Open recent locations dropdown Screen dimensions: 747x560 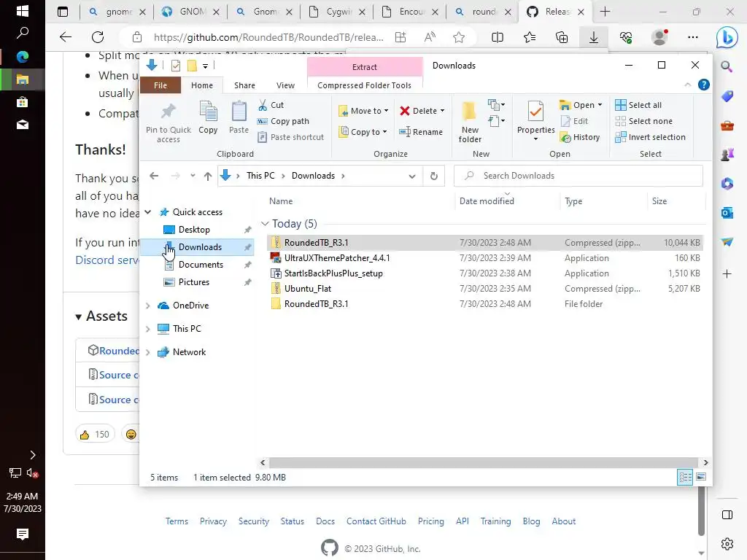coord(193,176)
